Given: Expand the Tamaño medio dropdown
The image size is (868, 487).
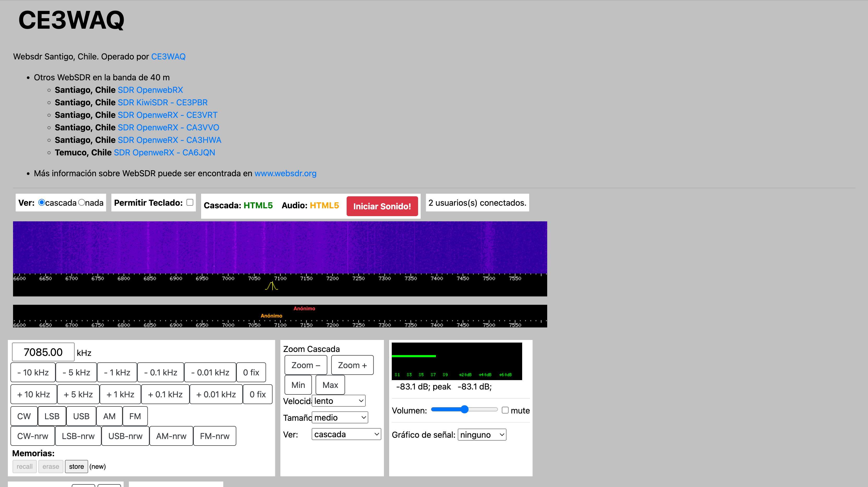Looking at the screenshot, I should point(340,418).
